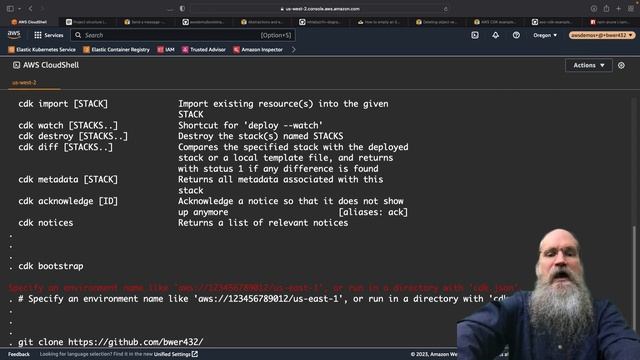Screen dimensions: 640x360
Task: Click the Safari share icon
Action: click(x=607, y=9)
